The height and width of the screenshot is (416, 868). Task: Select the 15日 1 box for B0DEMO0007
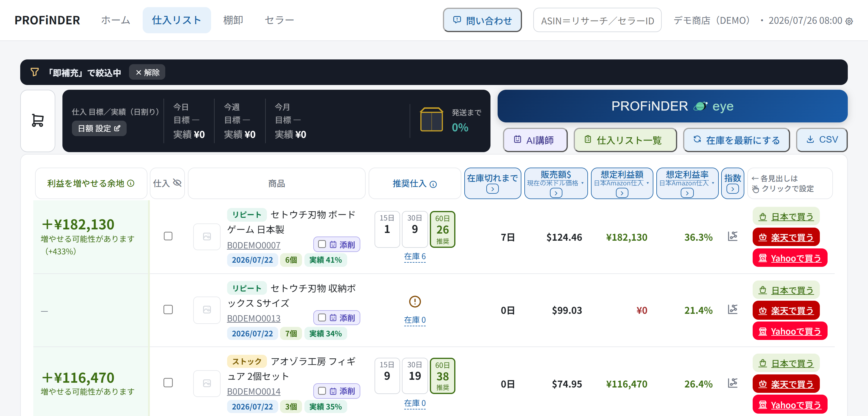coord(387,229)
